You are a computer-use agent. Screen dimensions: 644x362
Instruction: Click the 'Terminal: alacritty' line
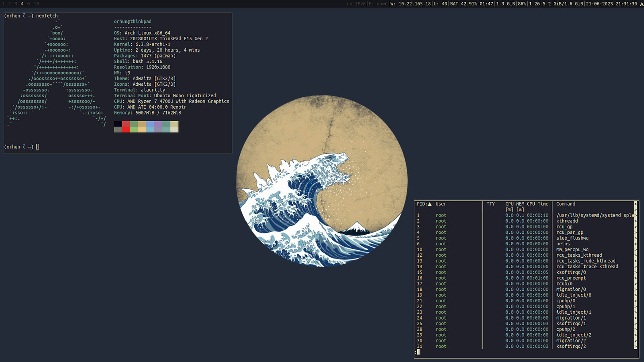click(x=139, y=90)
